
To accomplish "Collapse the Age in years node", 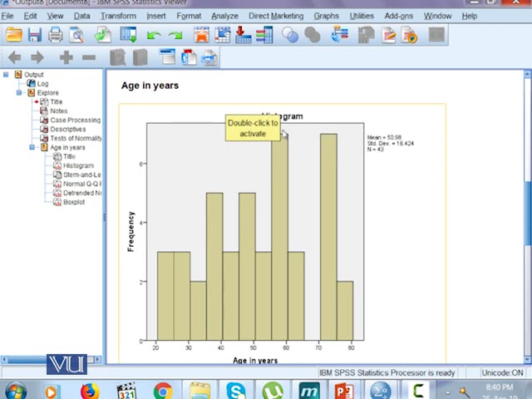I will click(32, 147).
